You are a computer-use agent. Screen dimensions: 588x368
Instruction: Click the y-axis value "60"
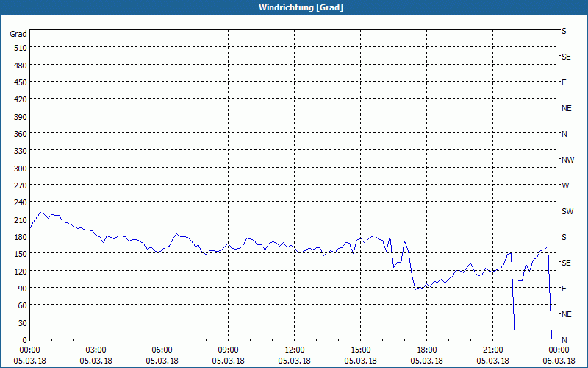(23, 305)
